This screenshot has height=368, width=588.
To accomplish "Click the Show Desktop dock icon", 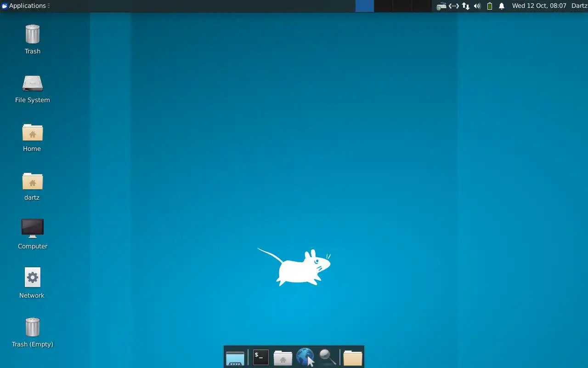I will click(x=235, y=357).
